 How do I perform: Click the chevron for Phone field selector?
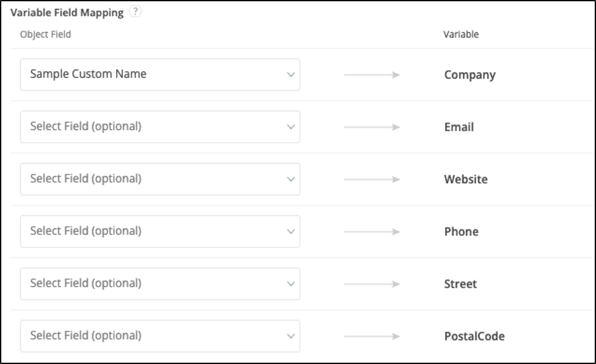coord(291,231)
